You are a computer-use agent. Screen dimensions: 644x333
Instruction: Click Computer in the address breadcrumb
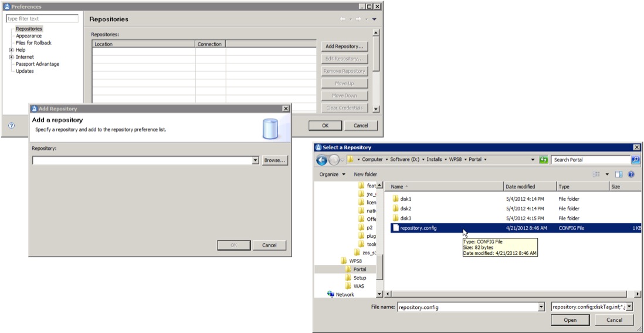[x=372, y=160]
